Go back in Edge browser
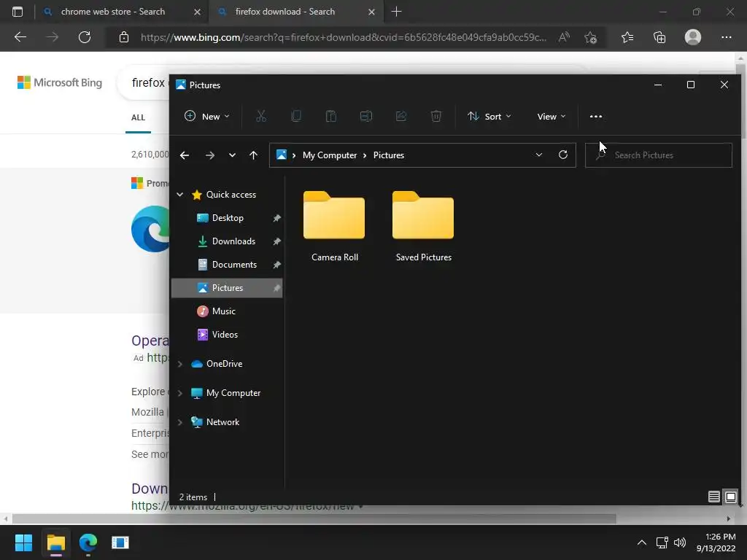Image resolution: width=747 pixels, height=560 pixels. pyautogui.click(x=20, y=37)
